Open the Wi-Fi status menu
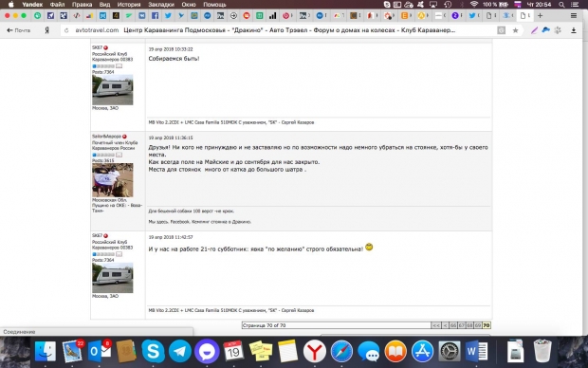 tap(474, 5)
